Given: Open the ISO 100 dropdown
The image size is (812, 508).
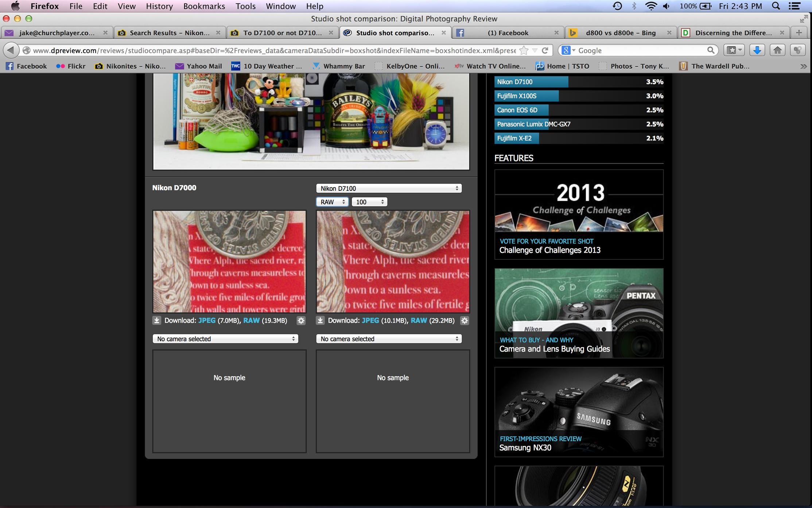Looking at the screenshot, I should coord(369,202).
